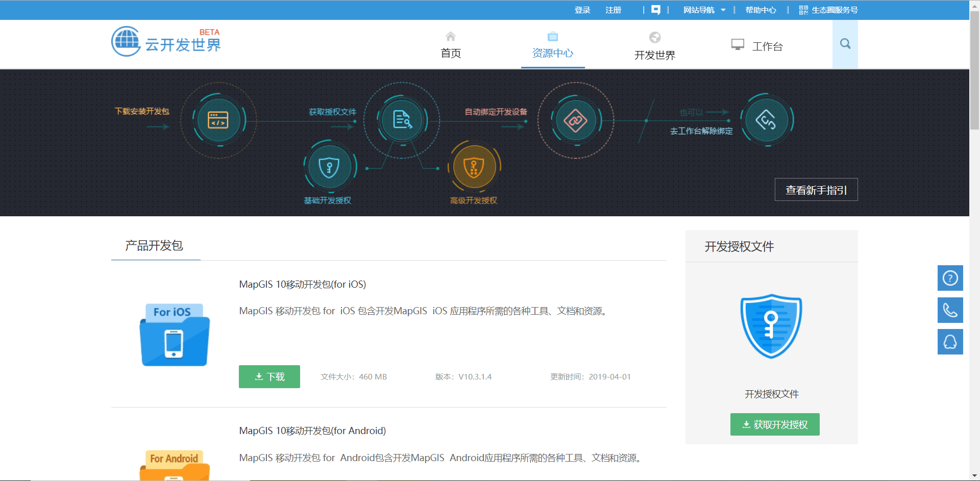
Task: Click the 更新时间: 2019-04-01 text
Action: coord(591,376)
